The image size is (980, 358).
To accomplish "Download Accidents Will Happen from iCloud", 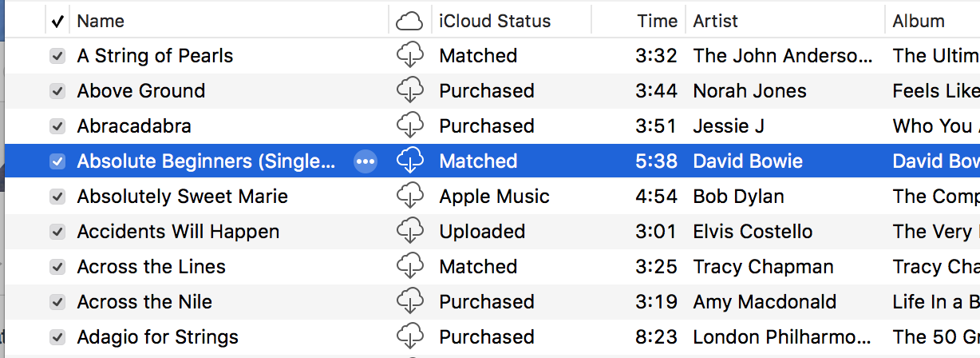I will [x=409, y=232].
